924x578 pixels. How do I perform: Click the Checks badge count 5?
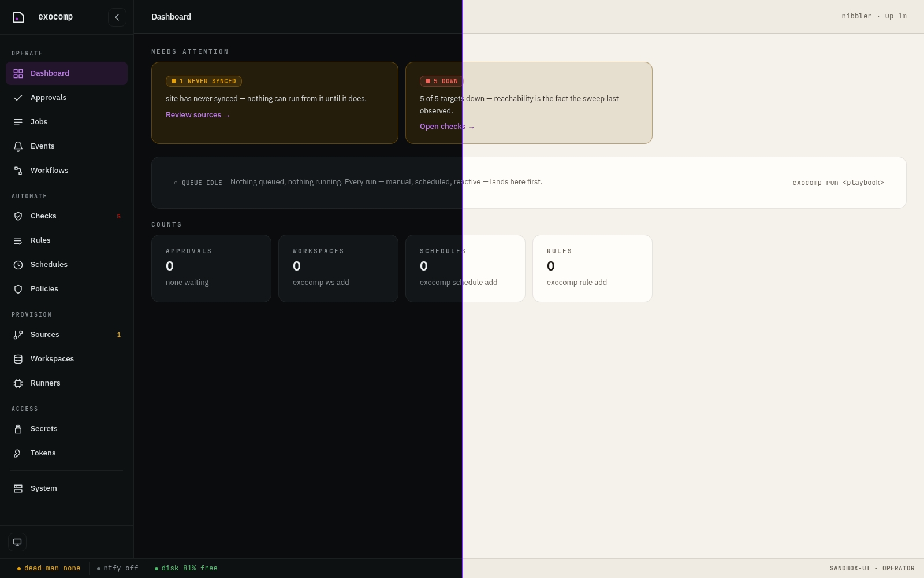point(119,216)
